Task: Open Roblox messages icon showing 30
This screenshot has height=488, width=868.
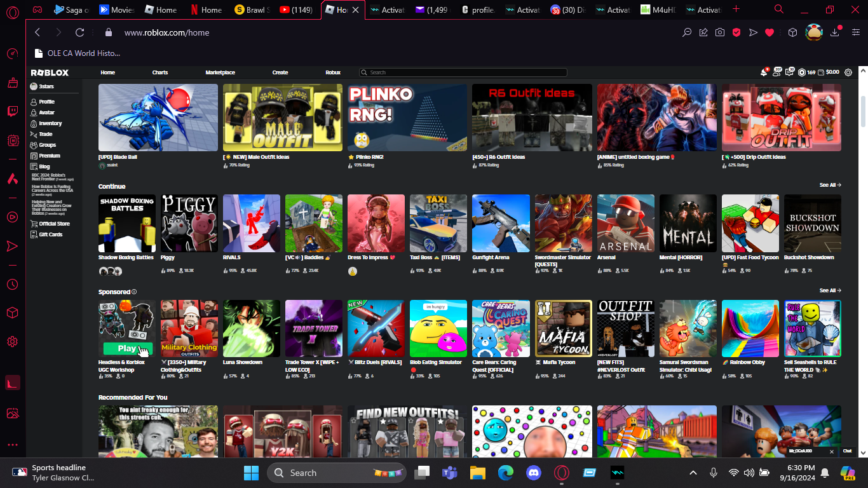Action: pyautogui.click(x=789, y=72)
